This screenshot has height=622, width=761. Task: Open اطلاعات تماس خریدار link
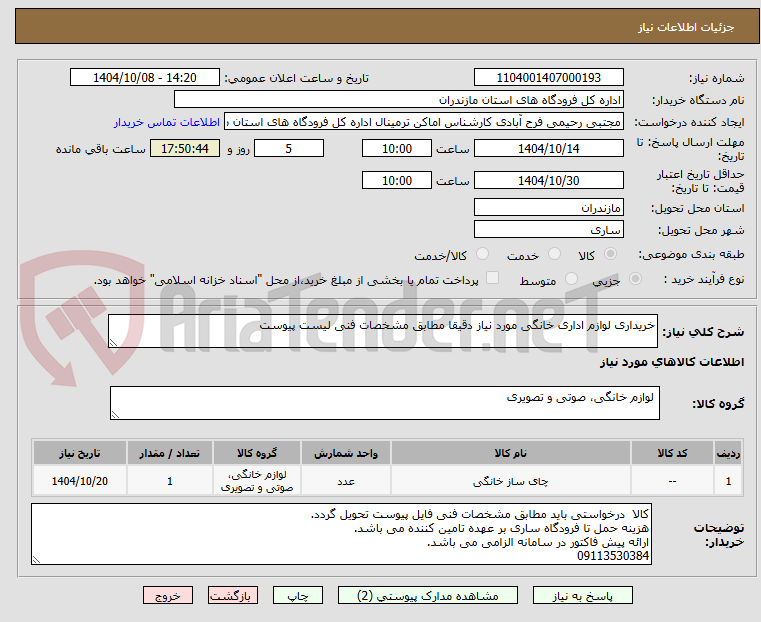(x=167, y=122)
